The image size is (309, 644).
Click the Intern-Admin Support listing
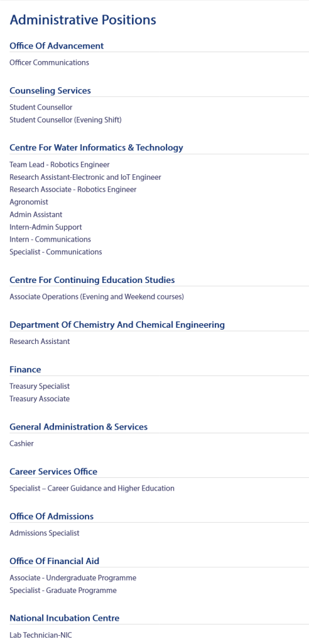click(x=46, y=227)
